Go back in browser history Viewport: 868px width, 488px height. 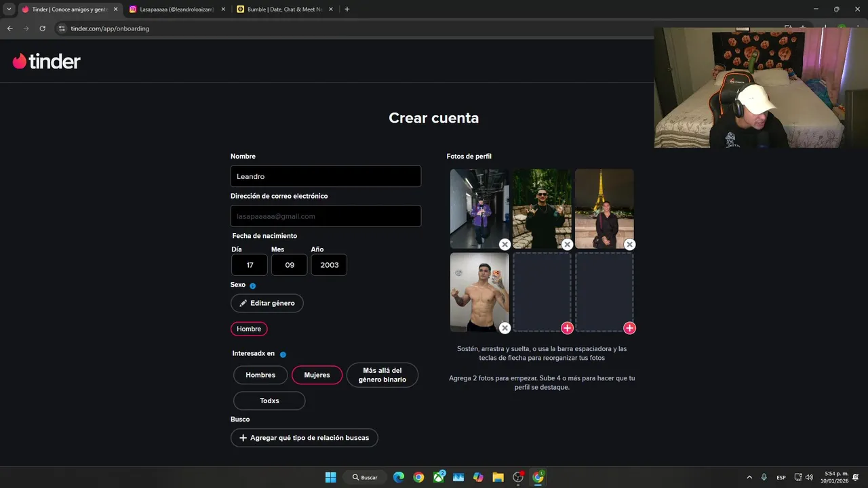pos(9,28)
